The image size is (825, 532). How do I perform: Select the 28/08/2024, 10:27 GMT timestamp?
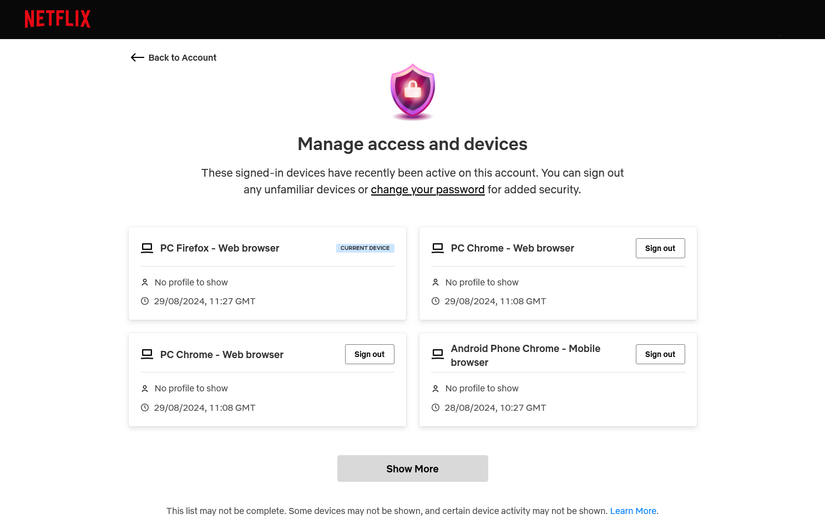495,408
